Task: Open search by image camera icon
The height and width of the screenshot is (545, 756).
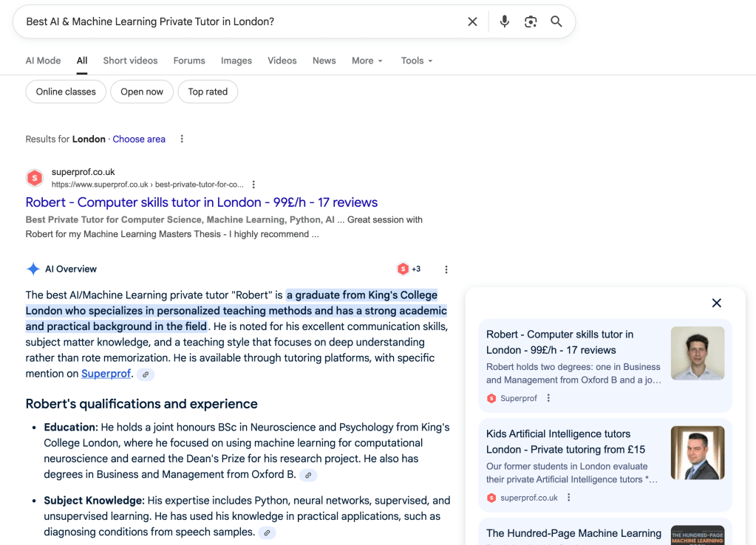Action: (x=531, y=22)
